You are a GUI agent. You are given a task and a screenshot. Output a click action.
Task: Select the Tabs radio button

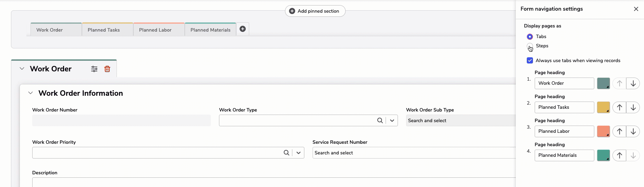[x=530, y=36]
